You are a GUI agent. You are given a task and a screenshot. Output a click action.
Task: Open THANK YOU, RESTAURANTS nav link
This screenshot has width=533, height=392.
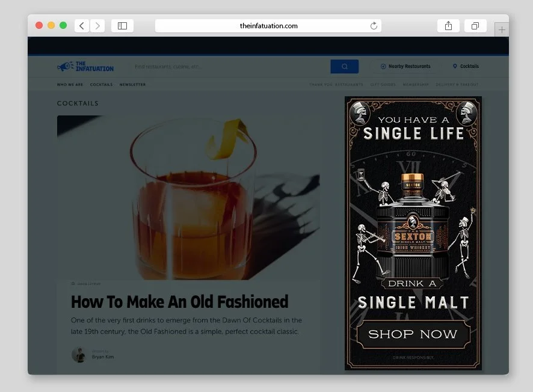click(336, 85)
